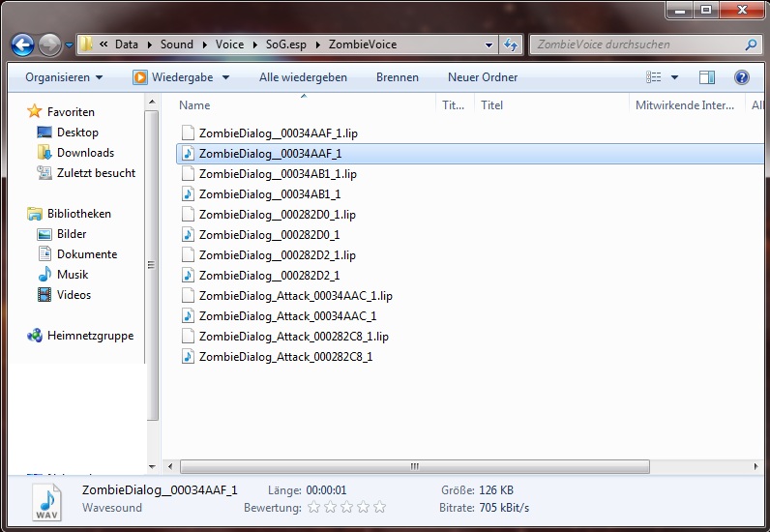Open the Musik library
The image size is (770, 532).
[x=73, y=275]
